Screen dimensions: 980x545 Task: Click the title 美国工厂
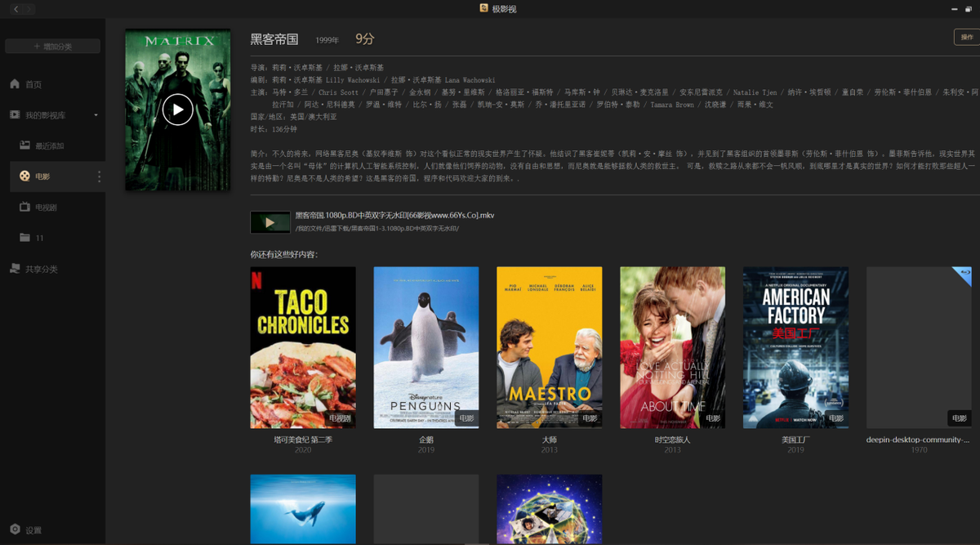point(795,440)
